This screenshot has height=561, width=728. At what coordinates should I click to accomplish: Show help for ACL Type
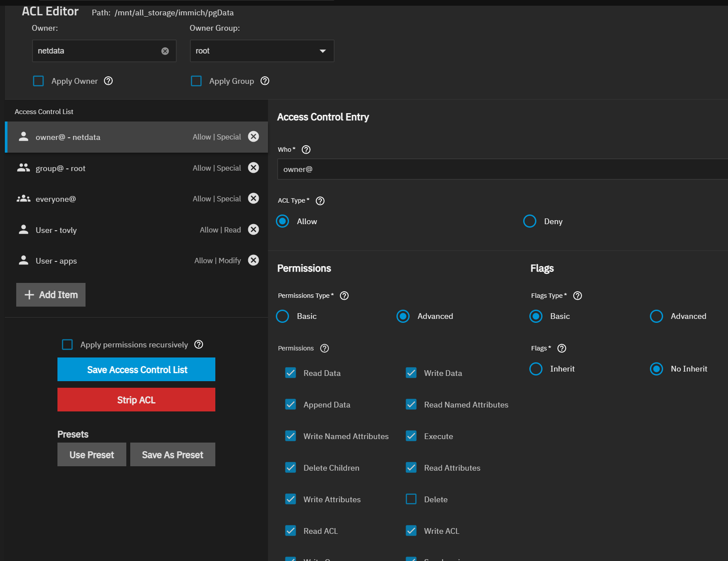tap(320, 201)
